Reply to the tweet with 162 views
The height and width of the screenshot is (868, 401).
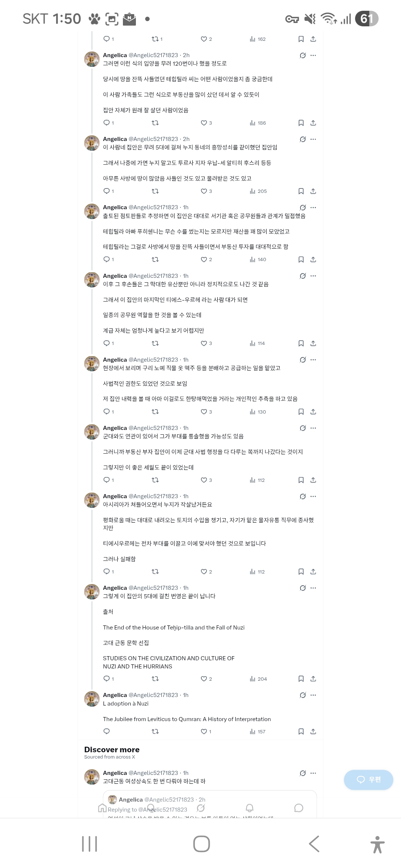pos(107,39)
